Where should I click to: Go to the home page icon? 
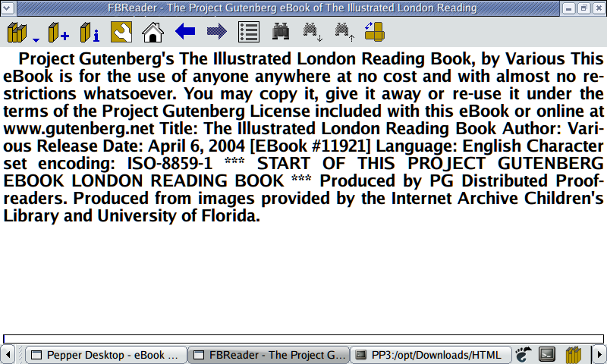pyautogui.click(x=153, y=32)
